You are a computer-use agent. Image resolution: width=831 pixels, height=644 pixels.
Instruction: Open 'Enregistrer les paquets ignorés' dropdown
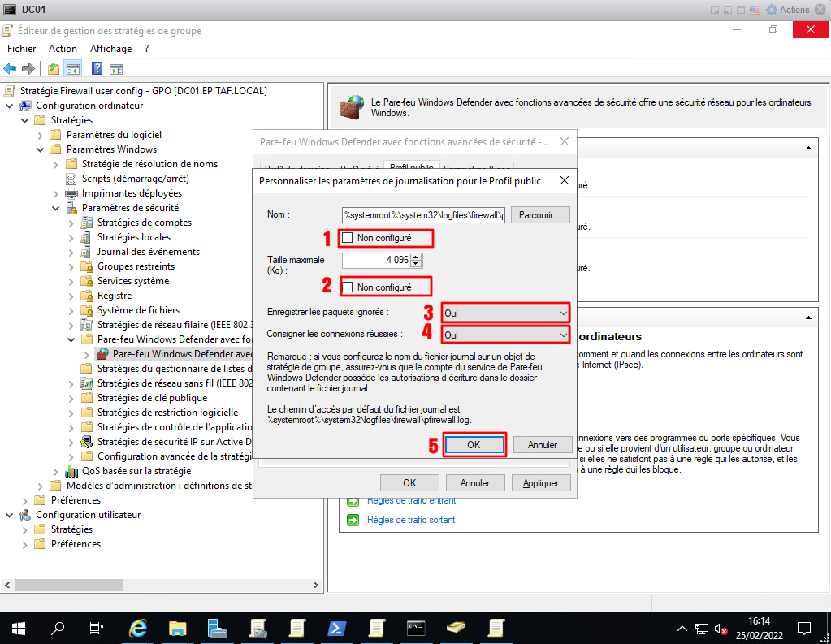[505, 313]
